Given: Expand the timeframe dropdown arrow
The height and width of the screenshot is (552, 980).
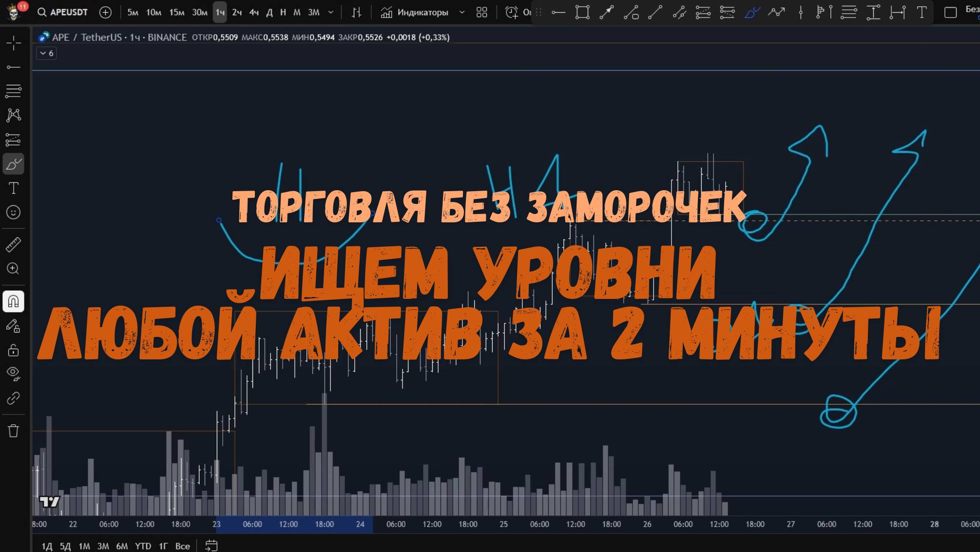Looking at the screenshot, I should tap(331, 12).
